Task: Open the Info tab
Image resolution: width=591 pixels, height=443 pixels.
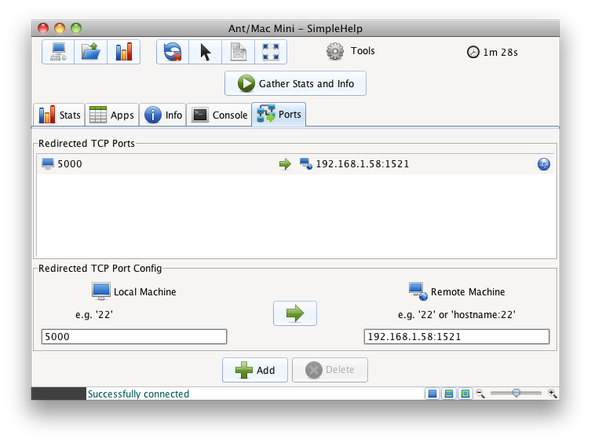Action: pyautogui.click(x=163, y=115)
